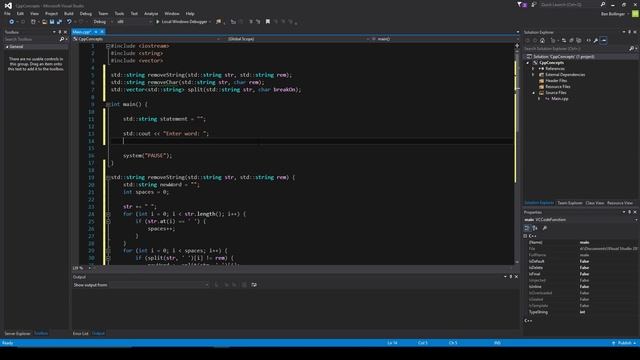Open the File menu
640x360 pixels.
pyautogui.click(x=7, y=13)
